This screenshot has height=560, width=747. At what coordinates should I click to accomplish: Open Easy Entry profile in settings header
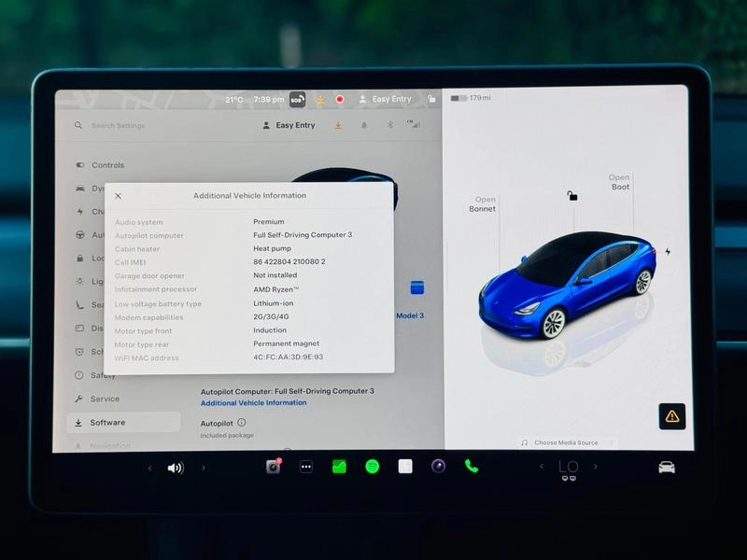[289, 125]
